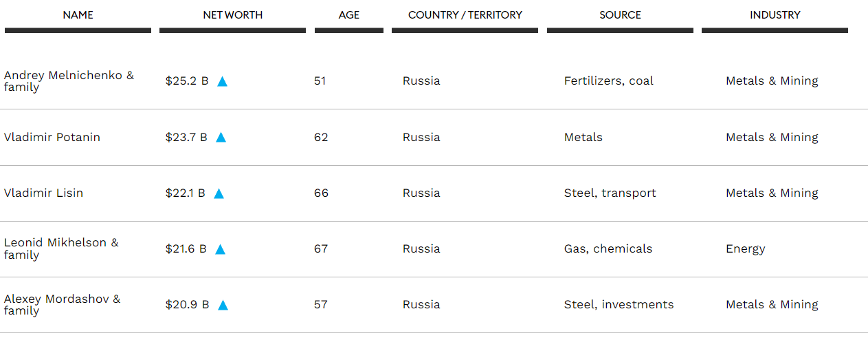
Task: Click the blue triangle next to $21.6 B
Action: click(220, 249)
